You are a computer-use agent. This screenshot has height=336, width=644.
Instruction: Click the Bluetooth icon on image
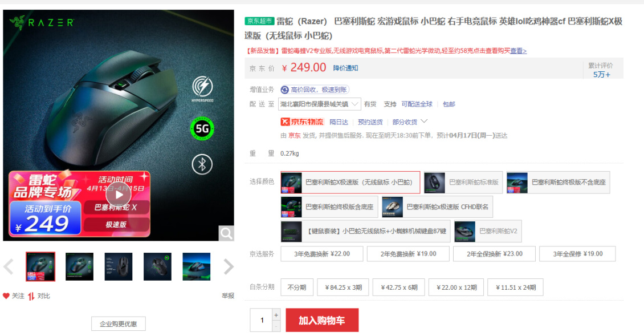202,164
